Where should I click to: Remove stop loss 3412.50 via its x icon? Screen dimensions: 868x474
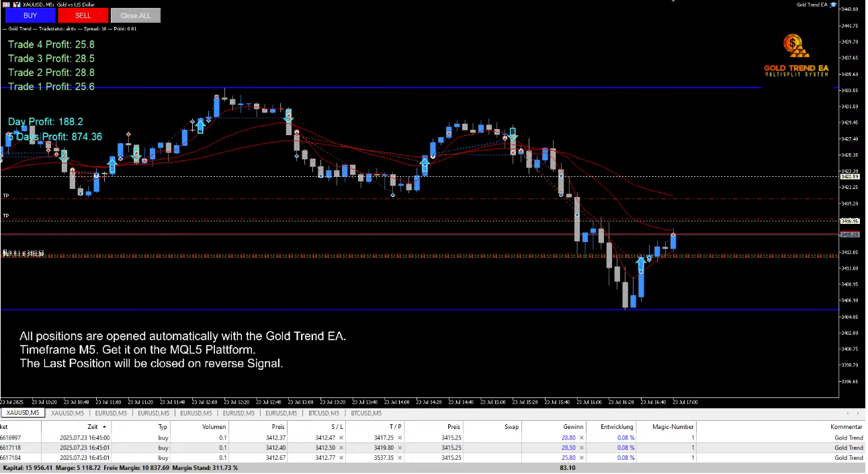coord(341,448)
